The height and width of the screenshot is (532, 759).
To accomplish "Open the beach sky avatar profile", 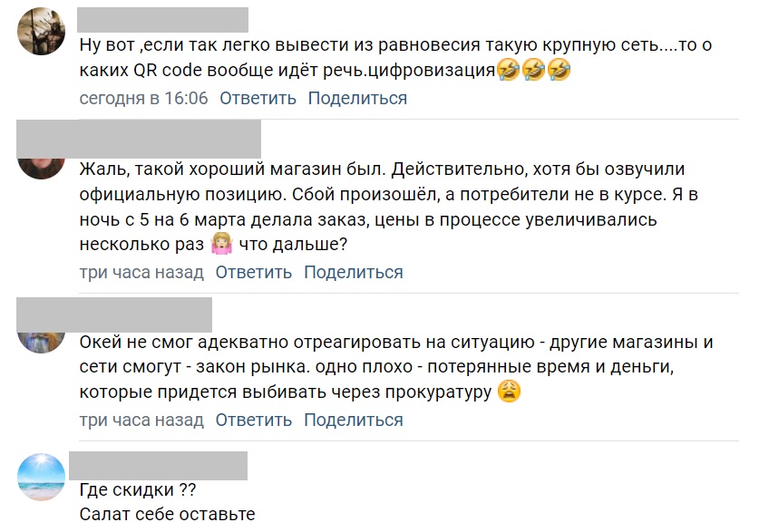I will (42, 479).
